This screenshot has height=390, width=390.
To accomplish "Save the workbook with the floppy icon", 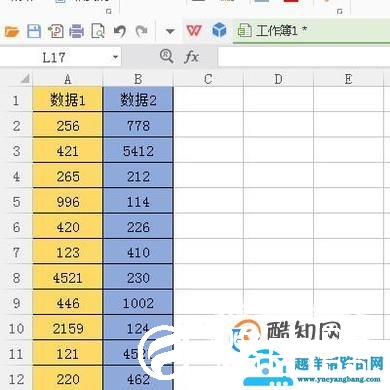I will coord(34,31).
